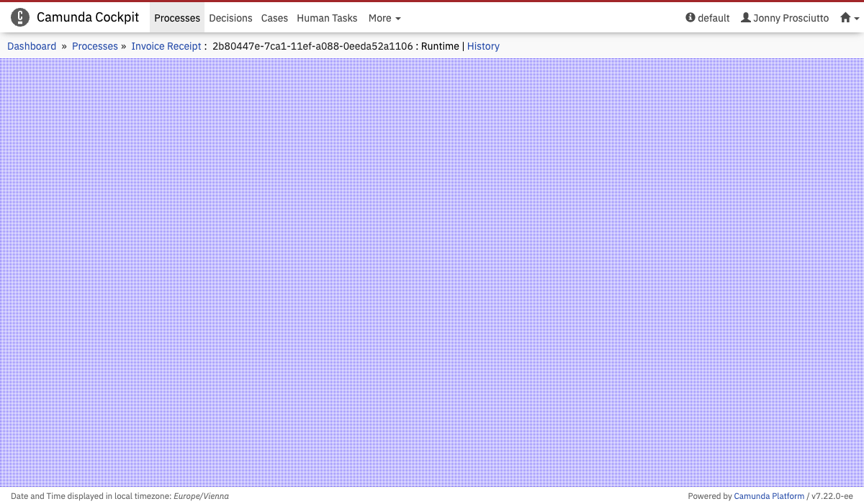Switch to the History view link
This screenshot has width=864, height=504.
(483, 46)
